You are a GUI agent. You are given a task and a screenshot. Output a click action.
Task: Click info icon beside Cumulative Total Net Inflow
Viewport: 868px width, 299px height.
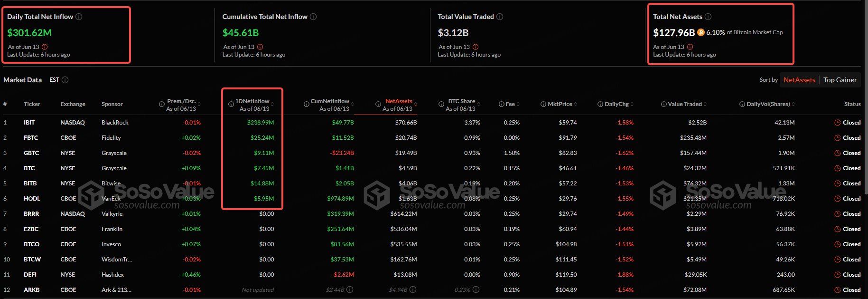pyautogui.click(x=313, y=17)
